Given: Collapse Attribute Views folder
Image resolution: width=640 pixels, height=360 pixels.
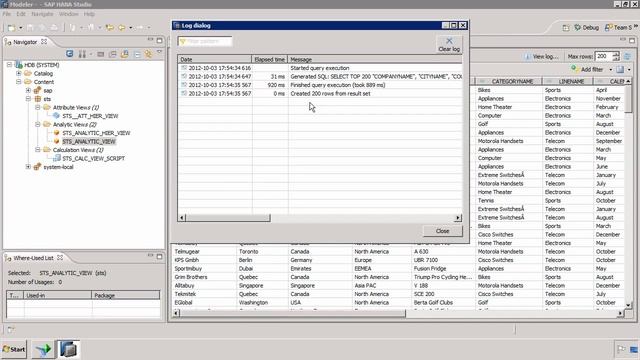Looking at the screenshot, I should click(38, 108).
